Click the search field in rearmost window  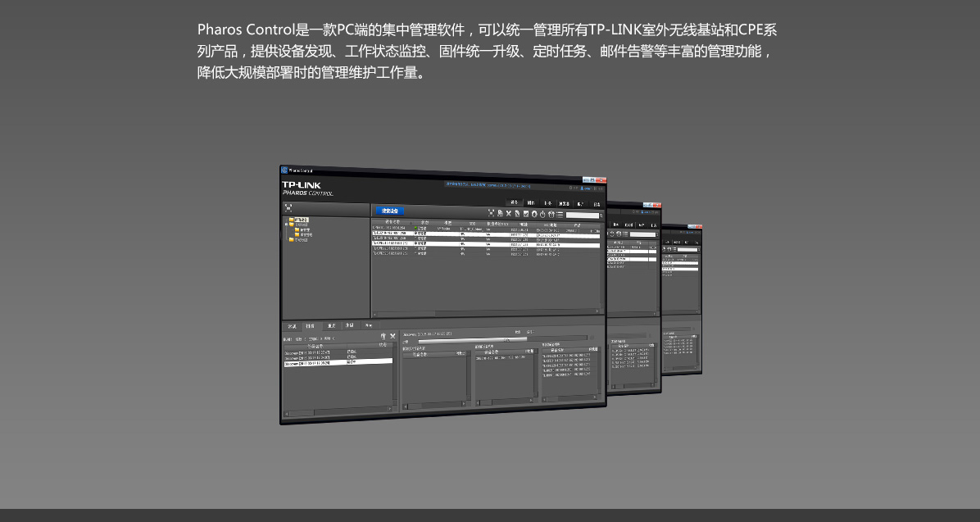click(687, 250)
